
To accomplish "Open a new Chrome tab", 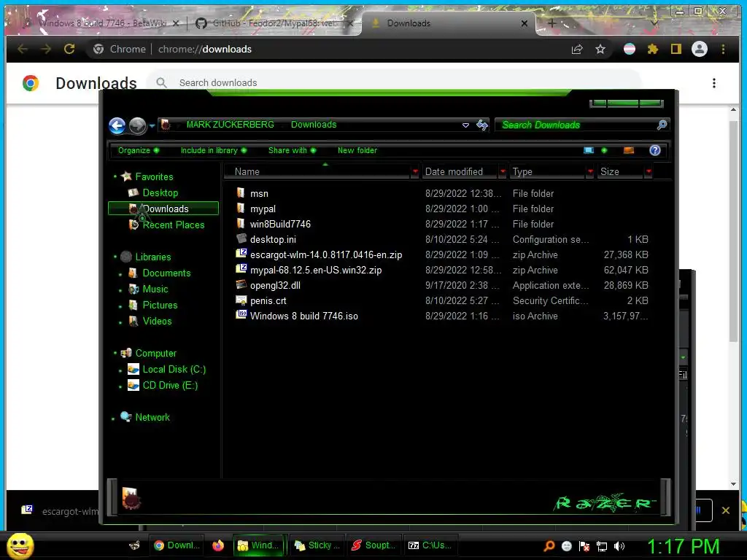I will 551,23.
